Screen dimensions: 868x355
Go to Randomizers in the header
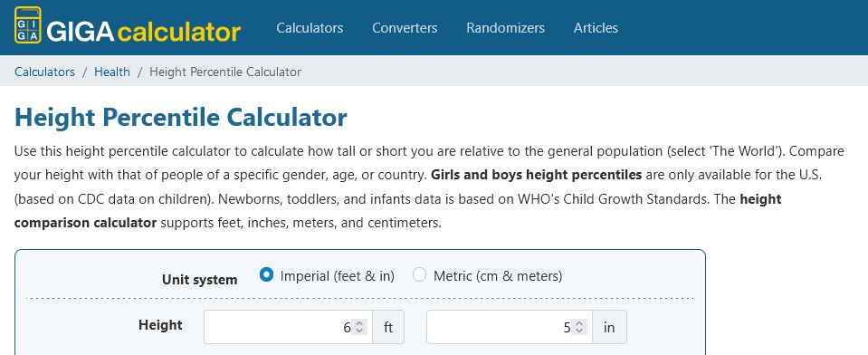click(x=505, y=28)
